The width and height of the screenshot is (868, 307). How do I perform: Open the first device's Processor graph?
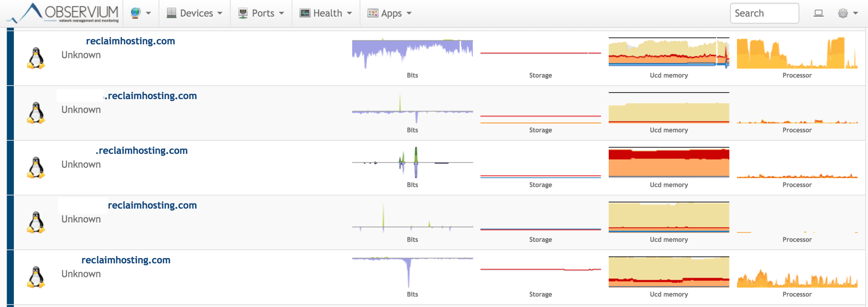[x=797, y=53]
